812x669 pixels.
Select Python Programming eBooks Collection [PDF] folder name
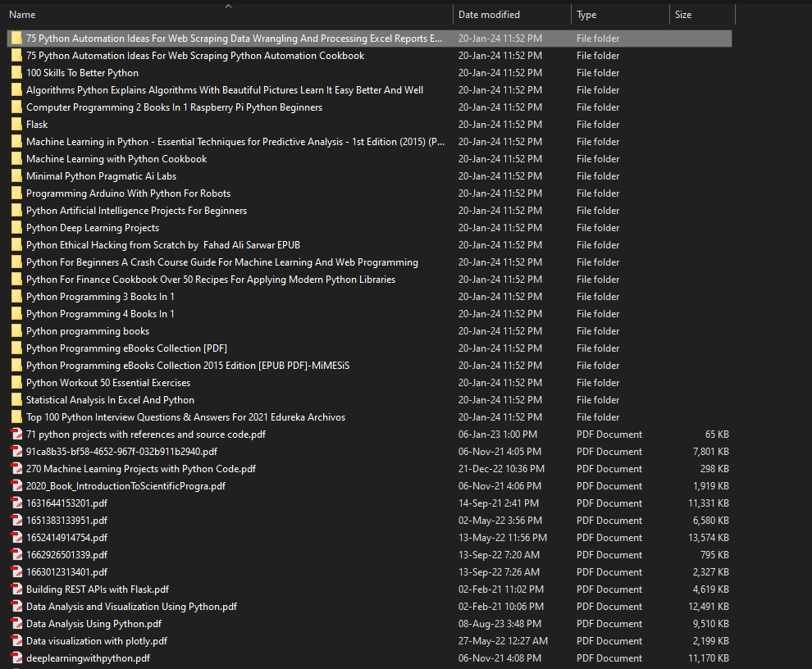127,348
